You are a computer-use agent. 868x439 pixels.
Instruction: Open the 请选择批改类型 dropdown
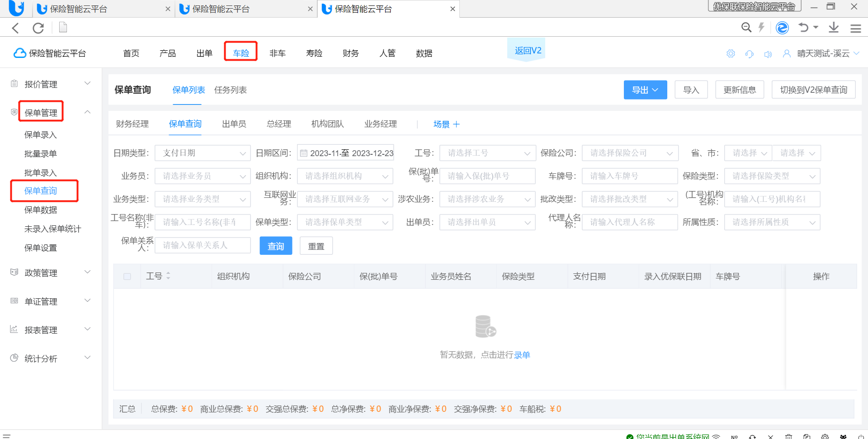pyautogui.click(x=630, y=199)
